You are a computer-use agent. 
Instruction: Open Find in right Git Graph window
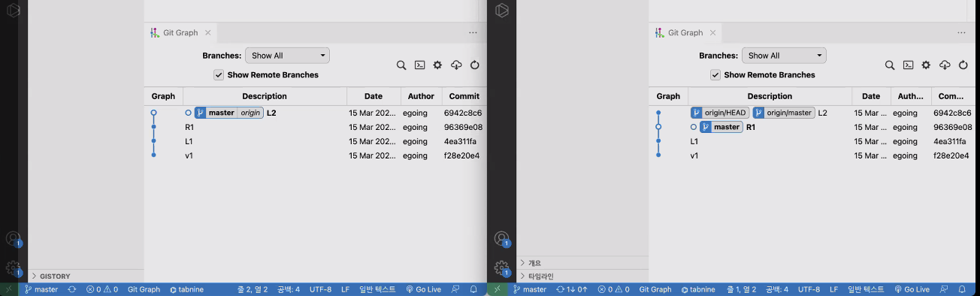click(x=890, y=65)
